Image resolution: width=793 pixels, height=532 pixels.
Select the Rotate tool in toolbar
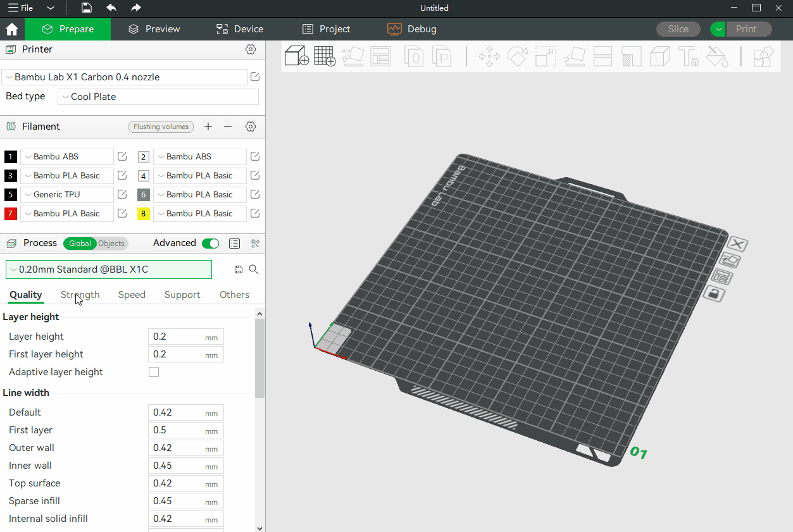point(518,56)
